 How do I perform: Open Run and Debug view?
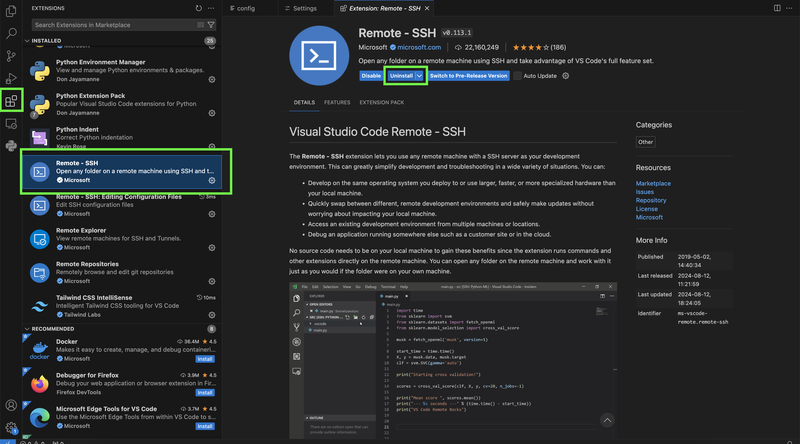coord(11,78)
